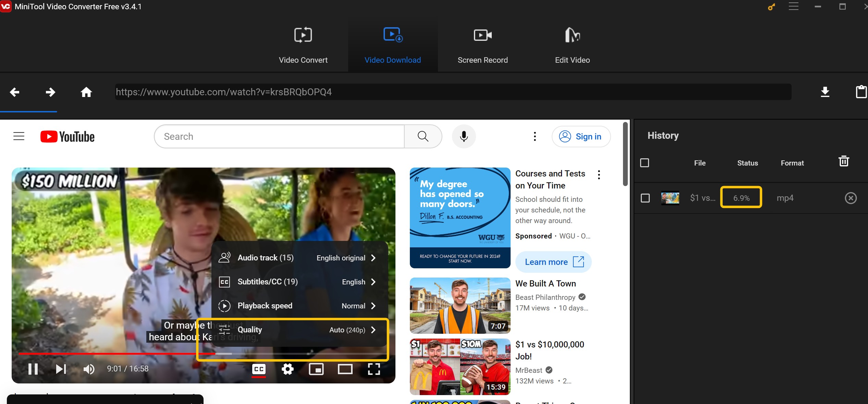The width and height of the screenshot is (868, 404).
Task: Click the Status column header
Action: (747, 163)
